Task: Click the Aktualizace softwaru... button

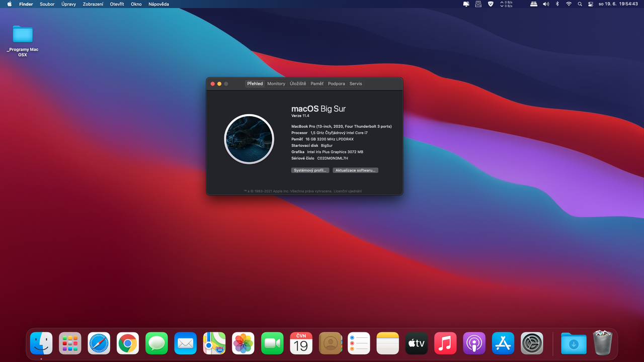Action: coord(355,170)
